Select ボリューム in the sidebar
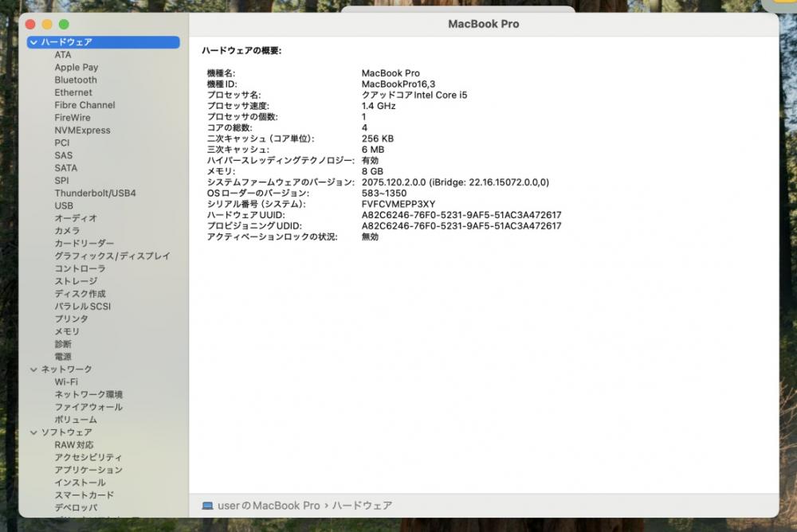797x532 pixels. 76,420
